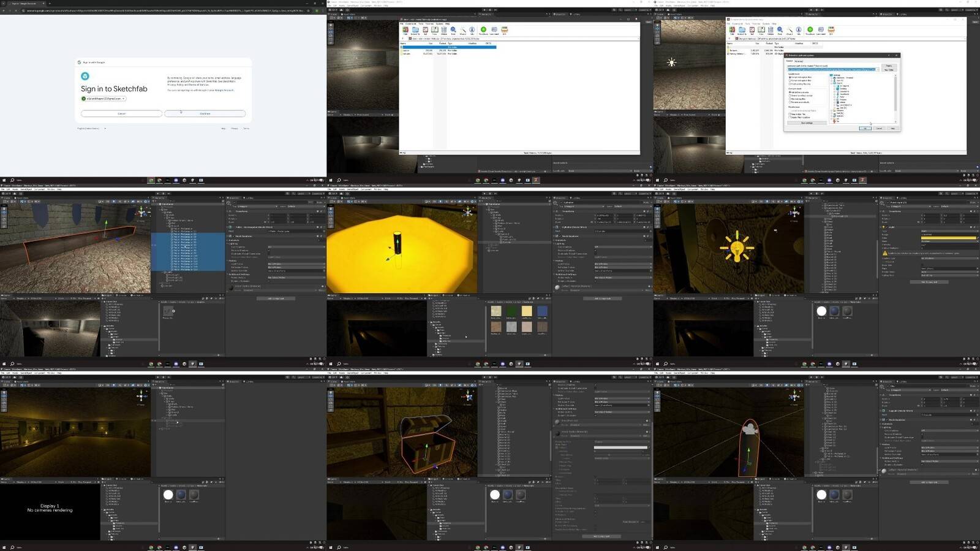Click Add icon in WinRAR window listing source folder
This screenshot has width=980, height=551.
(405, 30)
